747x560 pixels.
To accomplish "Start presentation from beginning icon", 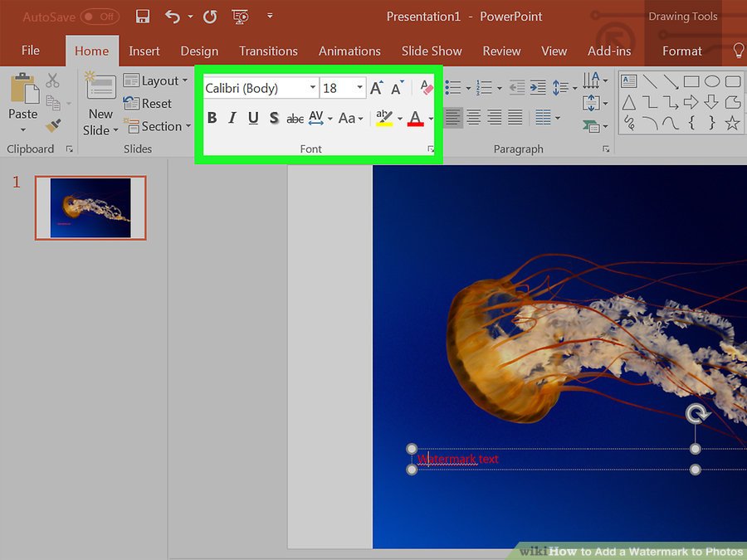I will 240,17.
